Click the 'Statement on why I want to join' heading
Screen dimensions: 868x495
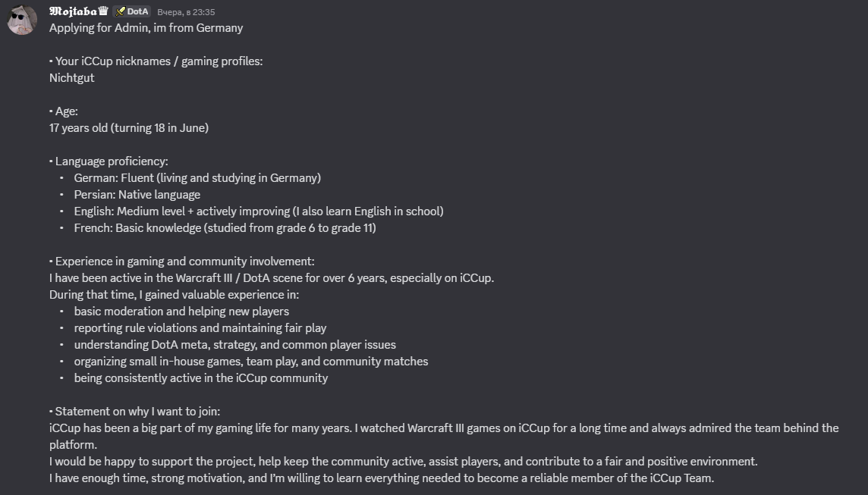pyautogui.click(x=137, y=412)
